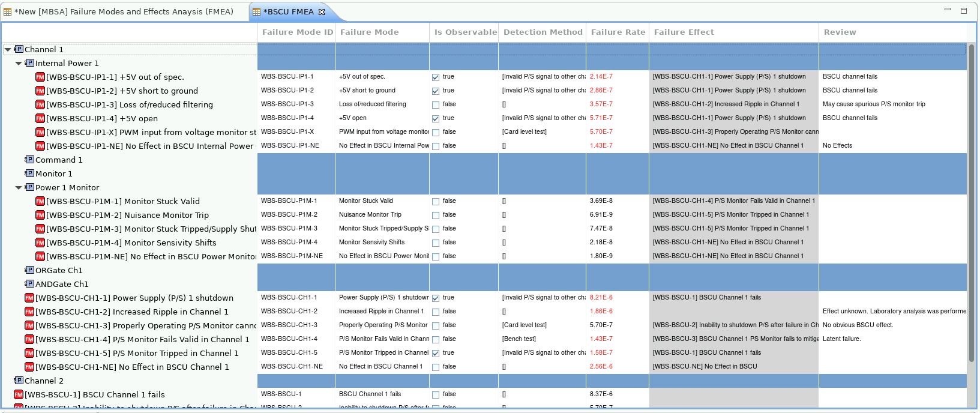Click FM icon of Monitor Stuck Tripped/Supply row
Screen dimensions: 980x413
(x=40, y=229)
